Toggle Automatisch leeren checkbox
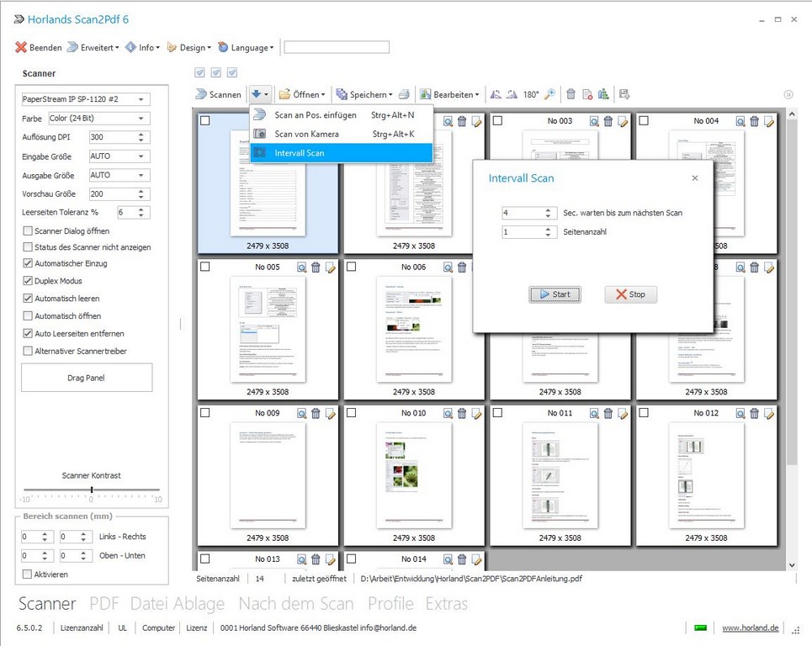 [x=28, y=298]
